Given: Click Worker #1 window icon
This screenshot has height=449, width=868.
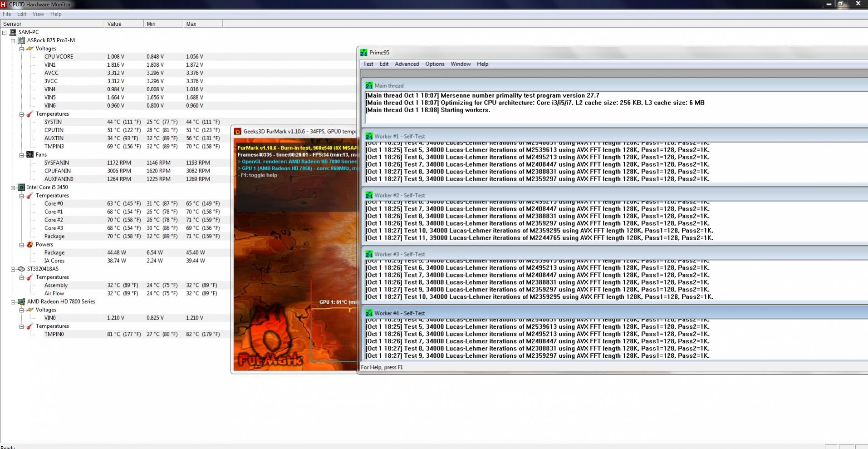Looking at the screenshot, I should (x=369, y=136).
